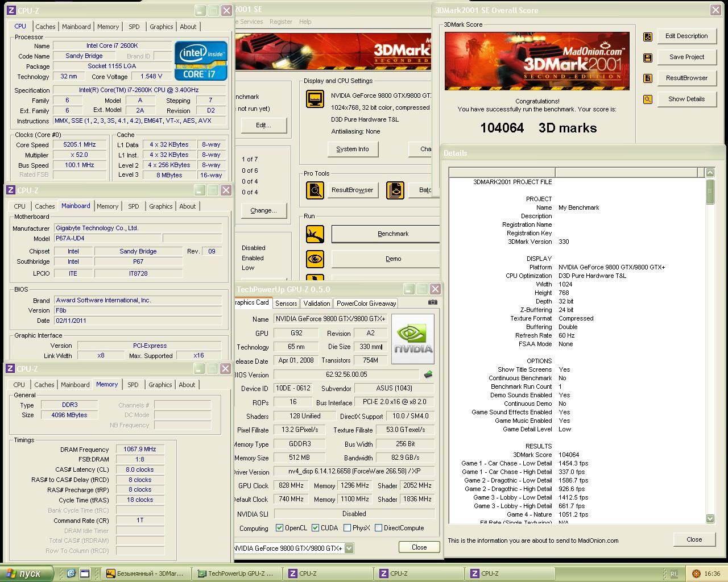
Task: Click Close button in the Details window
Action: tap(694, 540)
